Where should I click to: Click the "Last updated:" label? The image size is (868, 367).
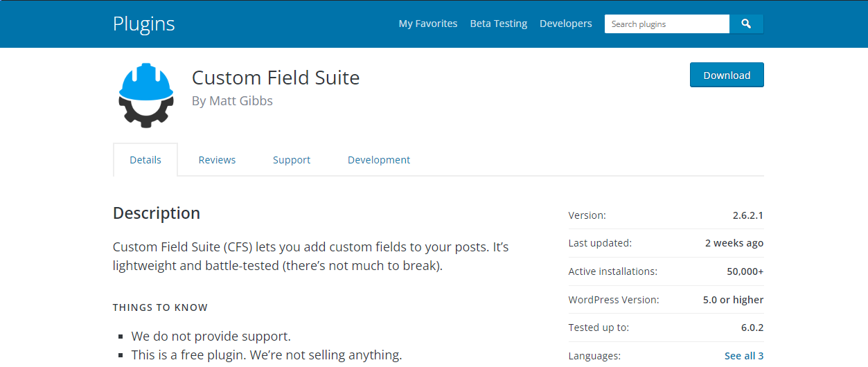[x=600, y=243]
